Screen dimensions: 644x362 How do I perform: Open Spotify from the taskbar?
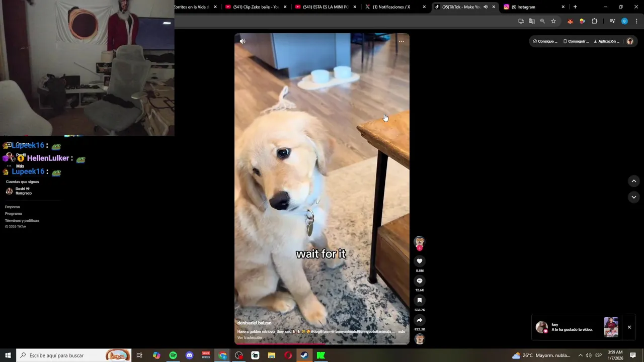click(x=173, y=355)
